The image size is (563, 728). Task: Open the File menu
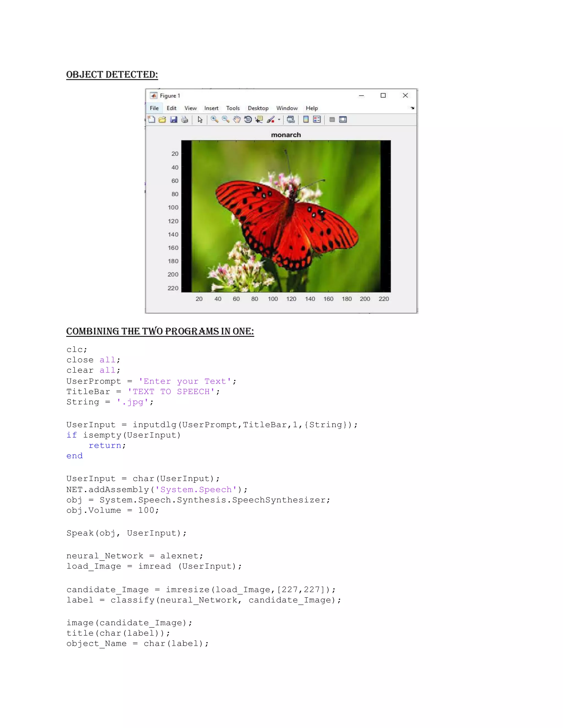(154, 108)
